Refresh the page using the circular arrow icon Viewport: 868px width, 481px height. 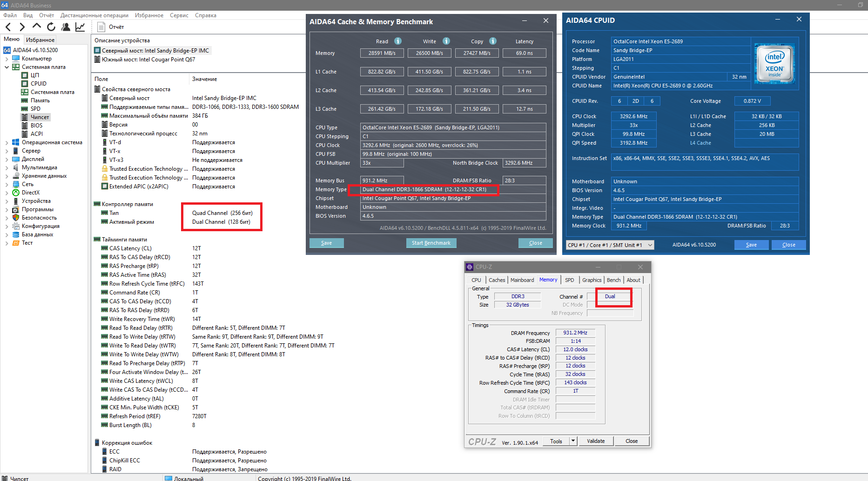pyautogui.click(x=51, y=27)
